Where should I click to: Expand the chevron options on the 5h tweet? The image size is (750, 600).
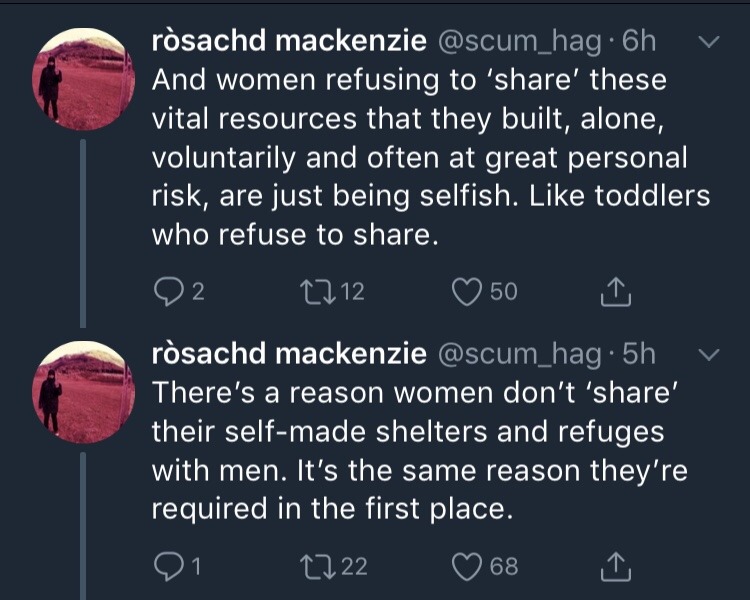point(707,354)
